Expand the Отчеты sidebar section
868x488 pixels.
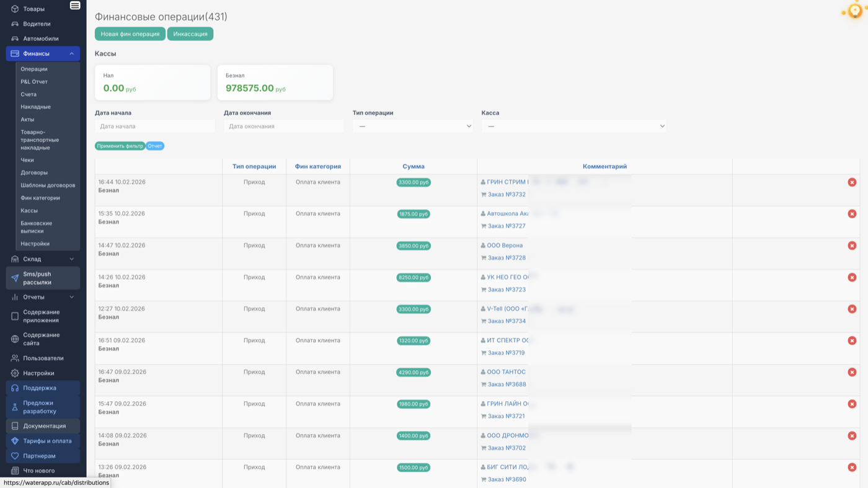pyautogui.click(x=71, y=297)
